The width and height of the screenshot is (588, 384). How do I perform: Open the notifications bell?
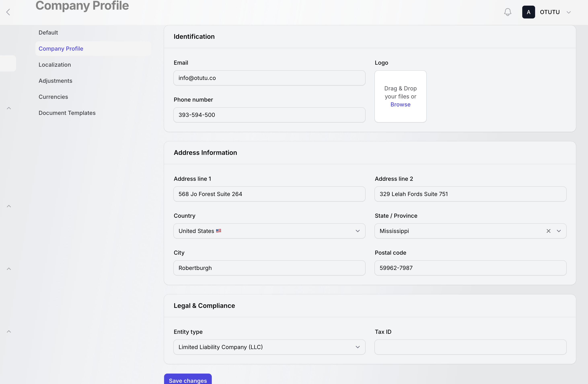click(x=507, y=12)
